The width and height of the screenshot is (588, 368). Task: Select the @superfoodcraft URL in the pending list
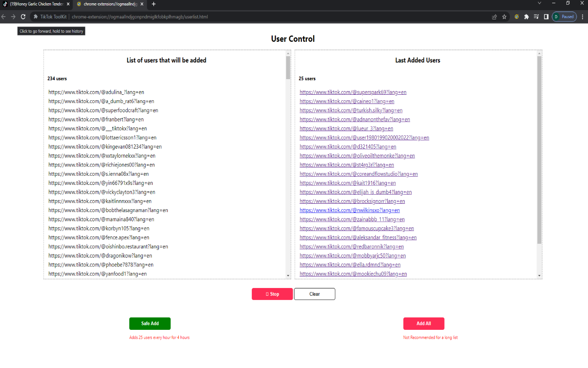pyautogui.click(x=103, y=110)
